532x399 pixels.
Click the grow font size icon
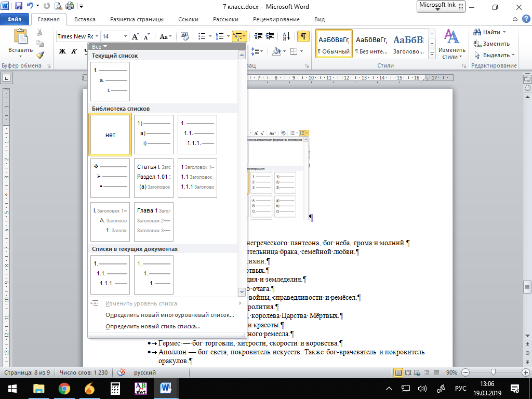135,36
